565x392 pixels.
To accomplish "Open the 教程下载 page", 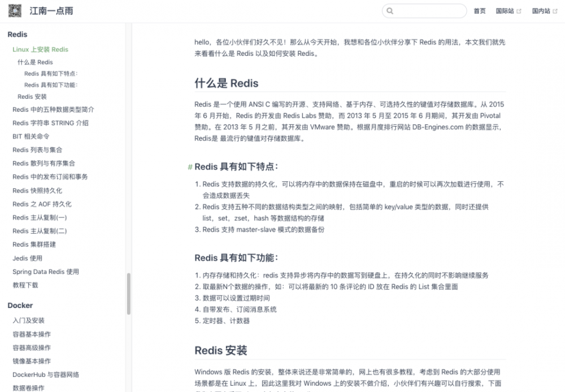I will click(x=27, y=285).
